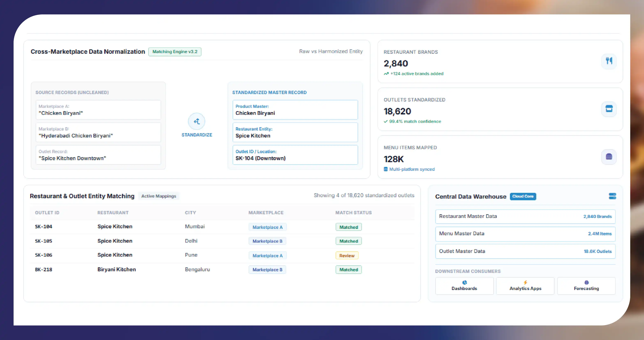Screen dimensions: 644x340
Task: Click the checkmark beside 99.4% match confidence
Action: pyautogui.click(x=386, y=121)
